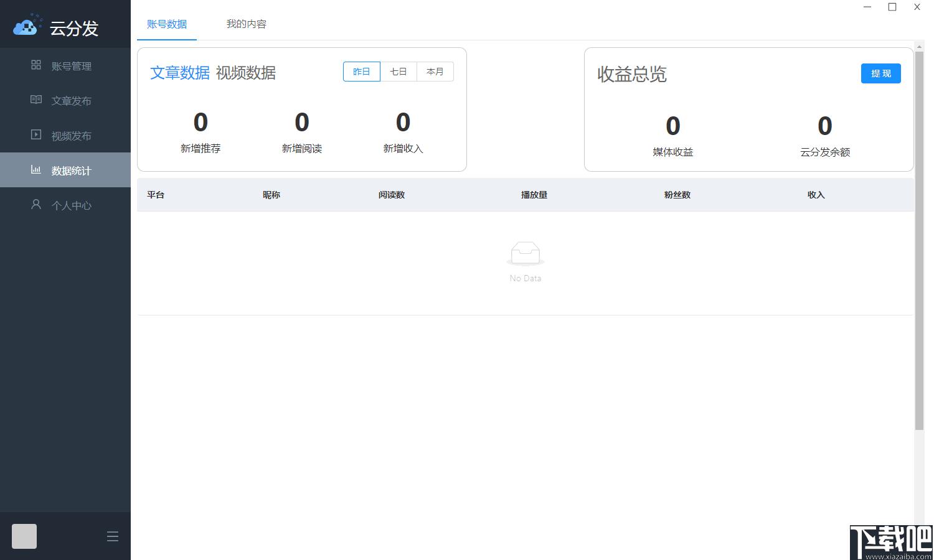Click the 收入 column header
The image size is (934, 560).
click(x=816, y=195)
